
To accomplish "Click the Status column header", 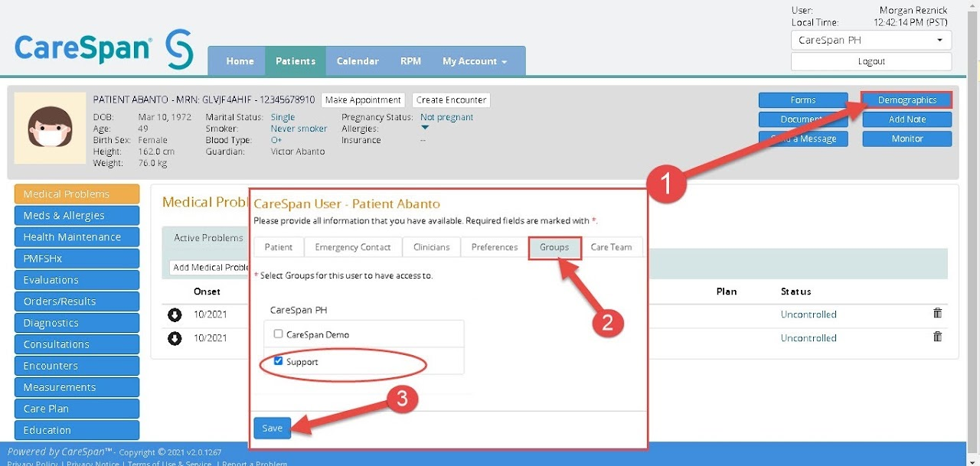I will point(795,292).
